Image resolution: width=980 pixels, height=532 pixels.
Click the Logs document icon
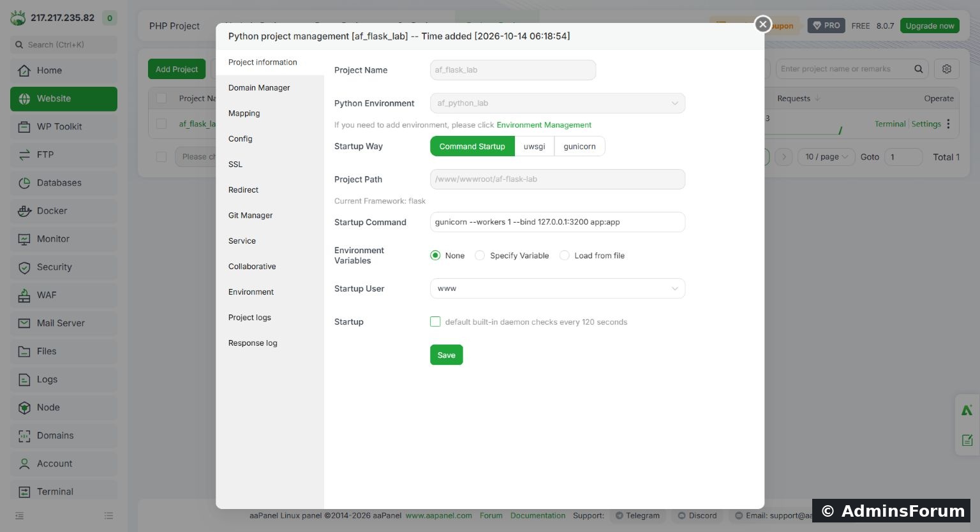pyautogui.click(x=24, y=380)
